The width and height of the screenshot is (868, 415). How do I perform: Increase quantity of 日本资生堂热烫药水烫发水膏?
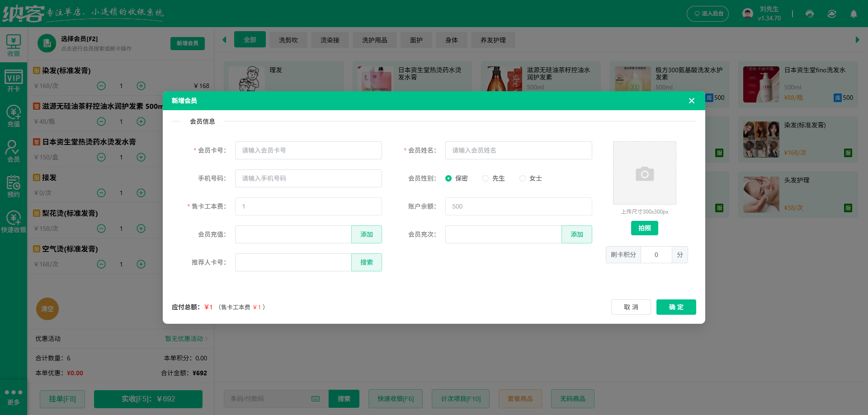pyautogui.click(x=141, y=157)
